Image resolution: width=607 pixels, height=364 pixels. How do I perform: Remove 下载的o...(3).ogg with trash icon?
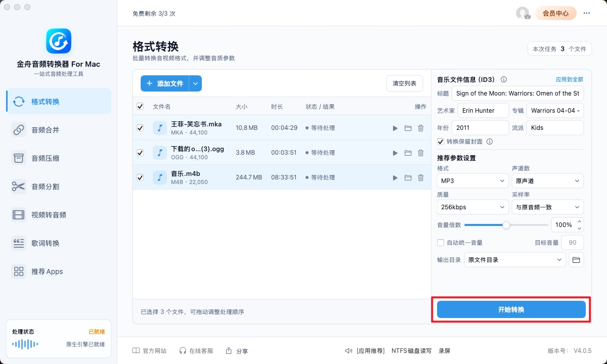click(x=420, y=153)
